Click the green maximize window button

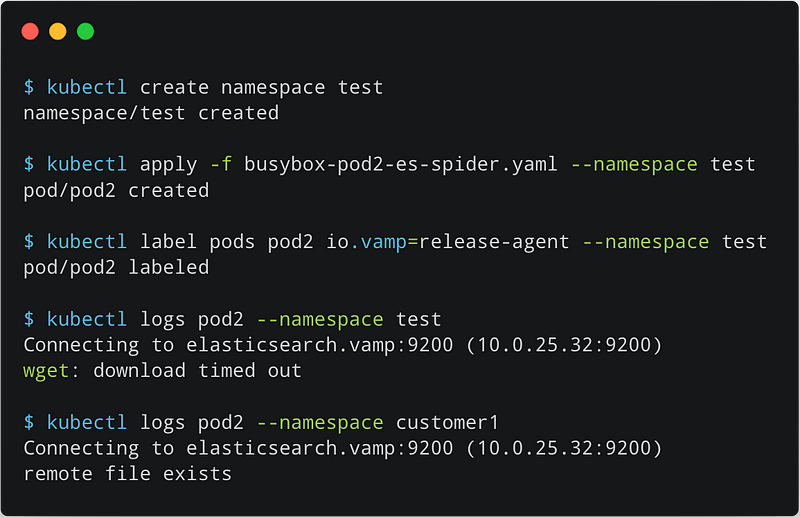[x=85, y=31]
